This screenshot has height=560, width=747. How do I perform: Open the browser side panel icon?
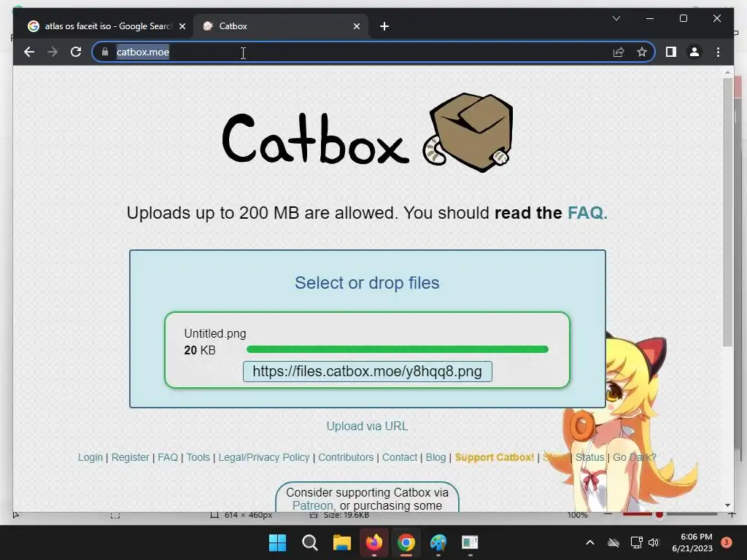tap(671, 52)
